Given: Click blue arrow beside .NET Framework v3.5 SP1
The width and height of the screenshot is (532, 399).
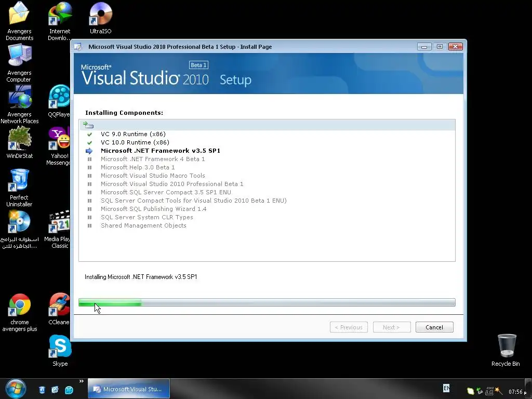Looking at the screenshot, I should click(89, 151).
